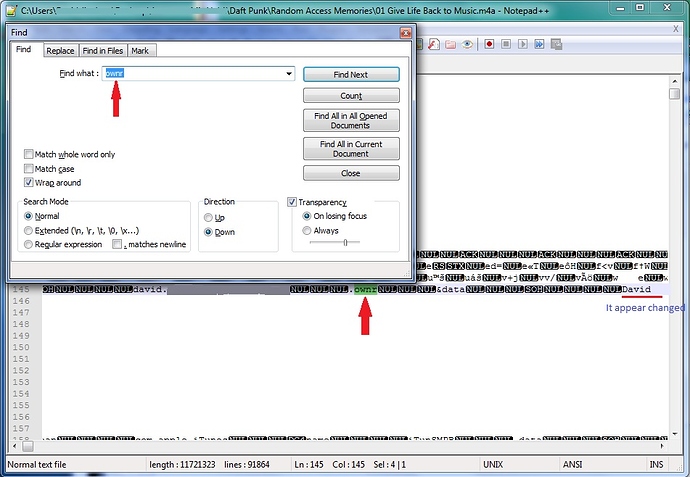Click horizontal scrollbar right arrow
Image resolution: width=690 pixels, height=477 pixels.
(661, 446)
